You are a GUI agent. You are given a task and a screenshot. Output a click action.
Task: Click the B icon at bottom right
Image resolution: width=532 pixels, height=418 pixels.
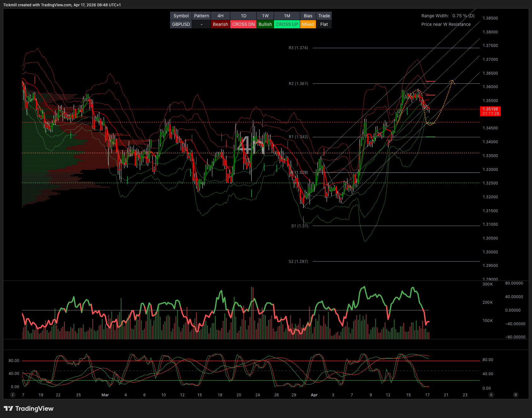coord(516,395)
